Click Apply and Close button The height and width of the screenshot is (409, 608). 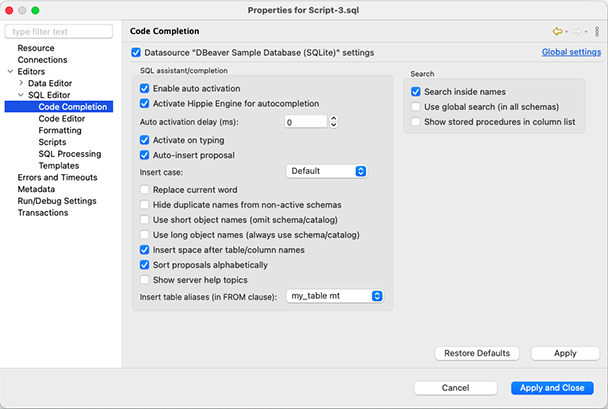[552, 388]
